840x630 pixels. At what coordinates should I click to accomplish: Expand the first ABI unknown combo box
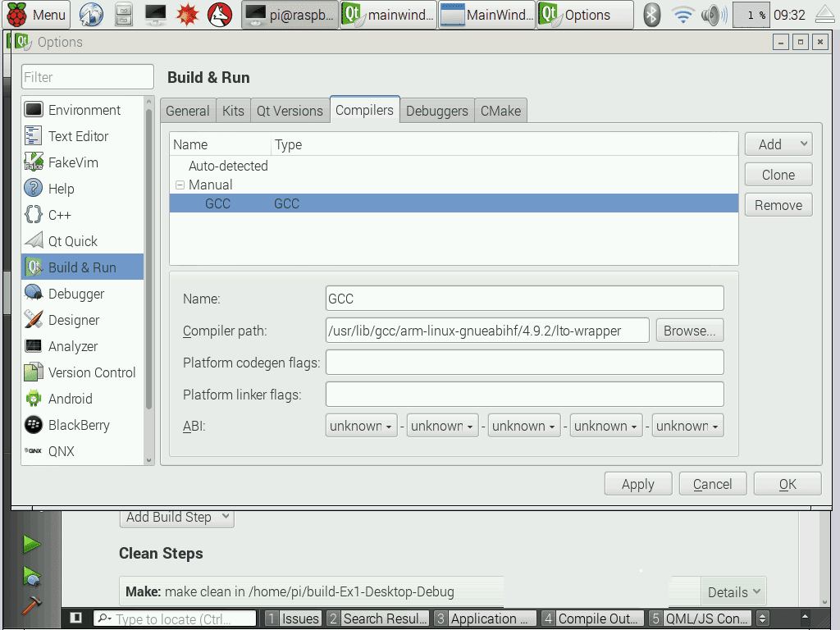(x=361, y=426)
